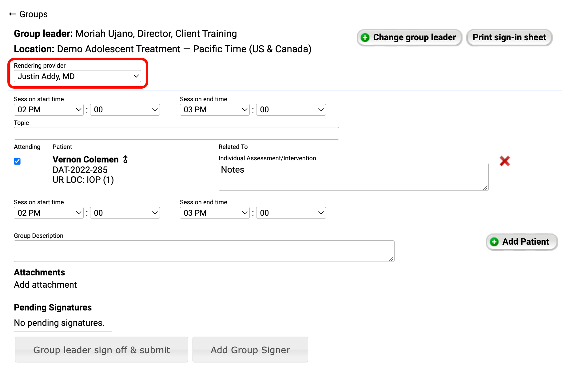588x376 pixels.
Task: Open the patient Session start minutes dropdown
Action: (x=125, y=213)
